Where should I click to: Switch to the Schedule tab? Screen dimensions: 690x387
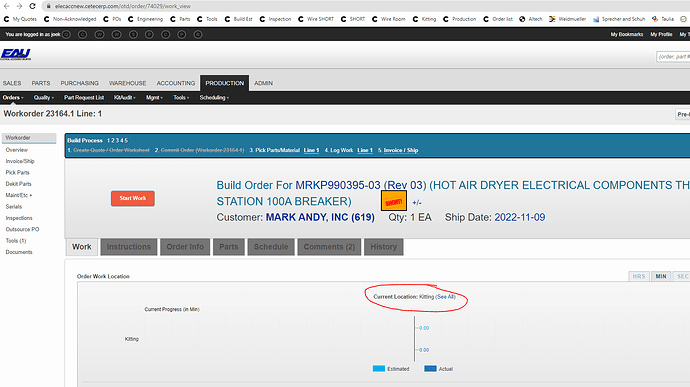click(271, 247)
